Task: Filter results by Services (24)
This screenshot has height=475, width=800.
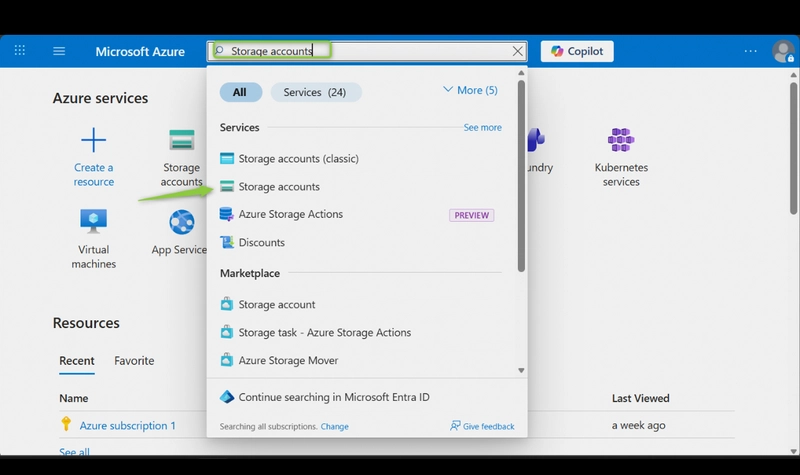Action: tap(315, 92)
